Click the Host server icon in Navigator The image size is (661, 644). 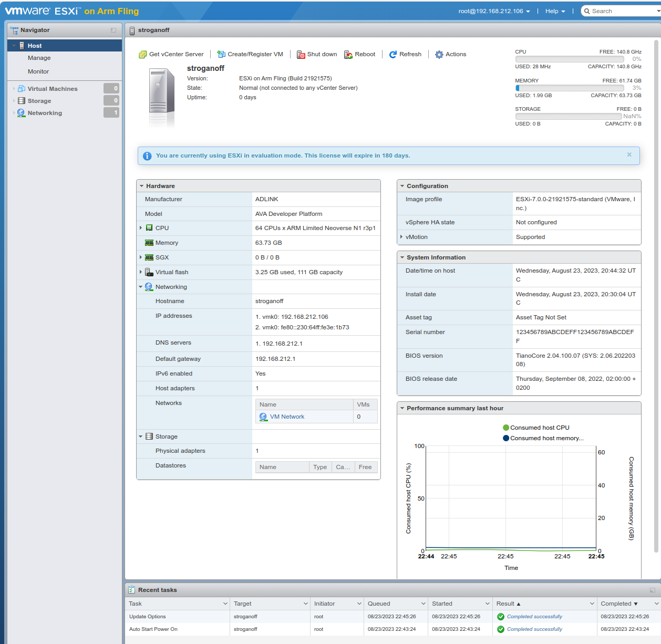coord(22,46)
